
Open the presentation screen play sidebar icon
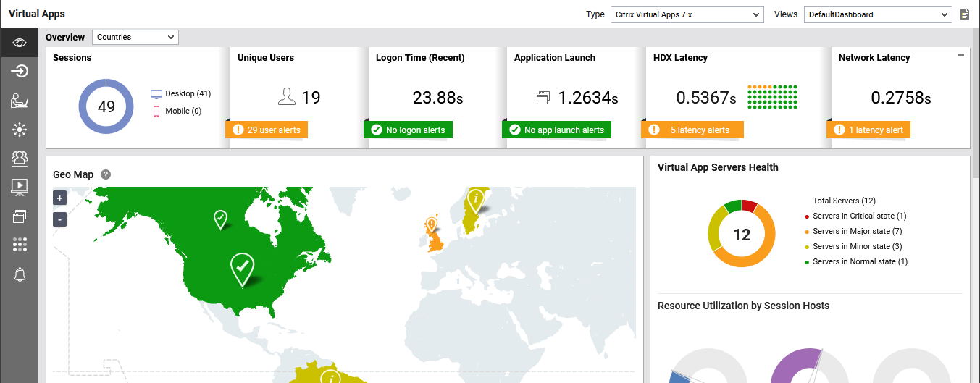click(20, 187)
